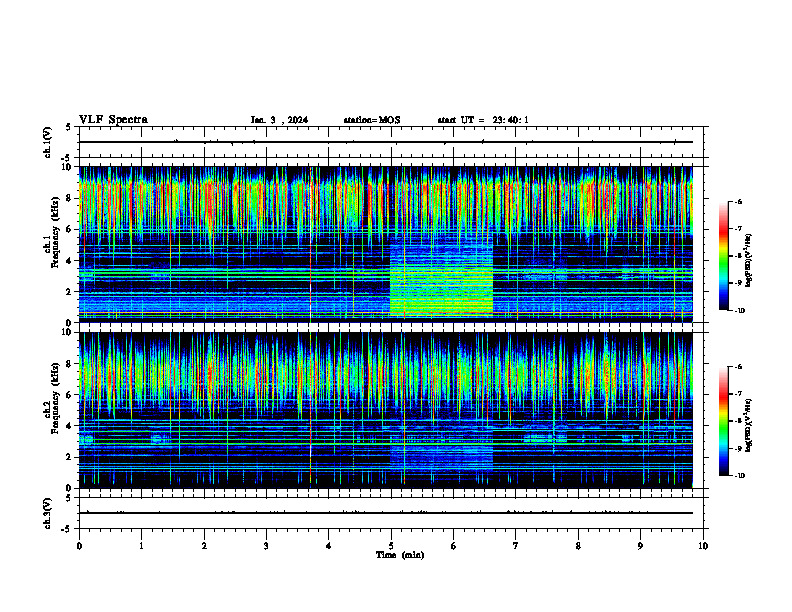Click the "Time (min)" axis title
The height and width of the screenshot is (612, 792).
pos(400,555)
